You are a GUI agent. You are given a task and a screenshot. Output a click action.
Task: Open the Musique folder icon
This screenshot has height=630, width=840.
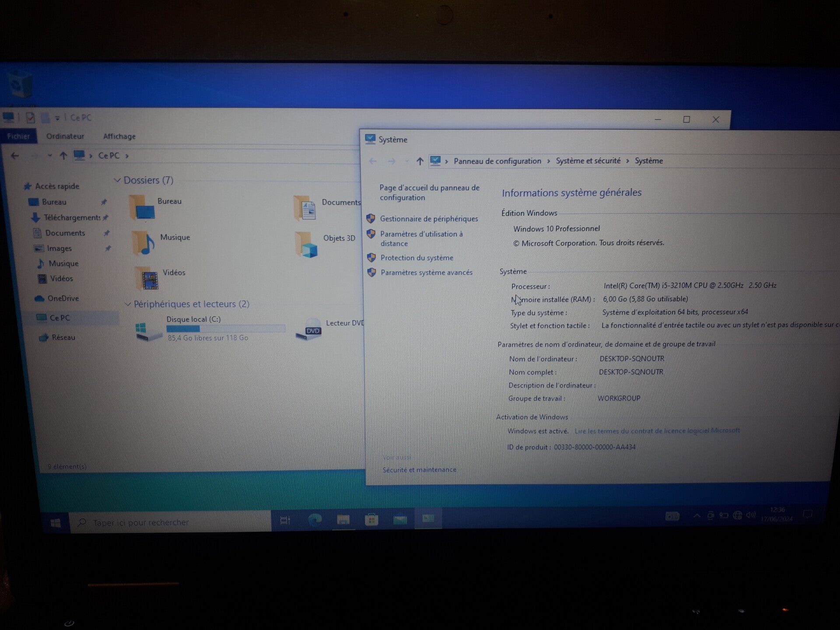pos(144,244)
